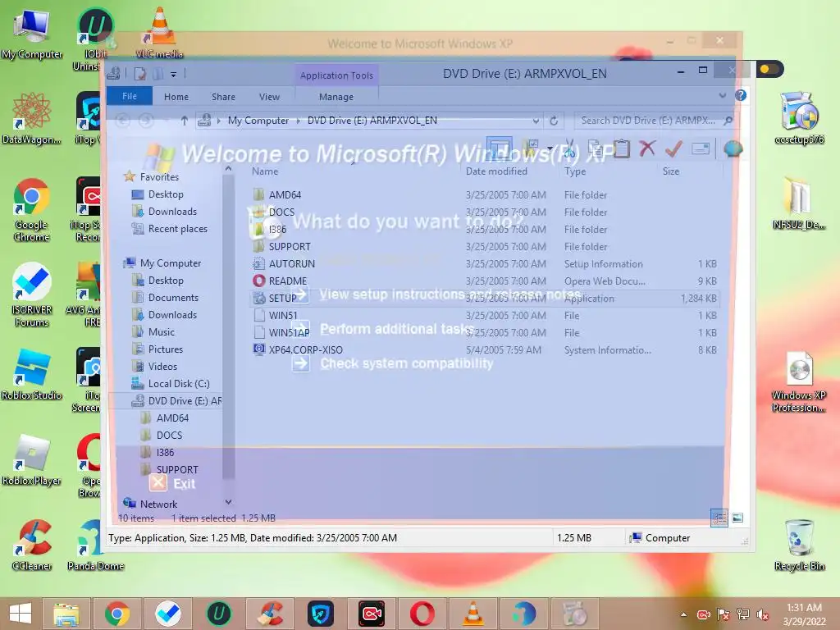Screen dimensions: 840x630
Task: Open the File ribbon tab
Action: [x=130, y=96]
